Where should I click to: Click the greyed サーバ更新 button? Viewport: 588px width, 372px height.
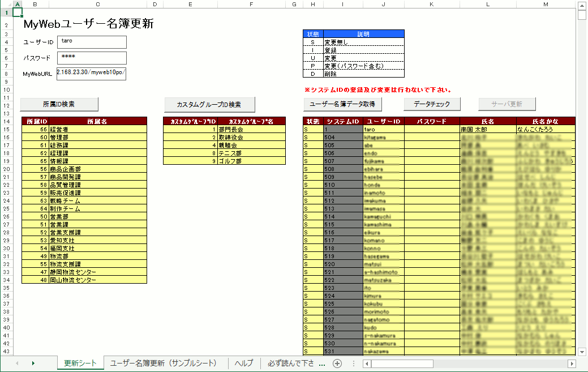[x=507, y=104]
